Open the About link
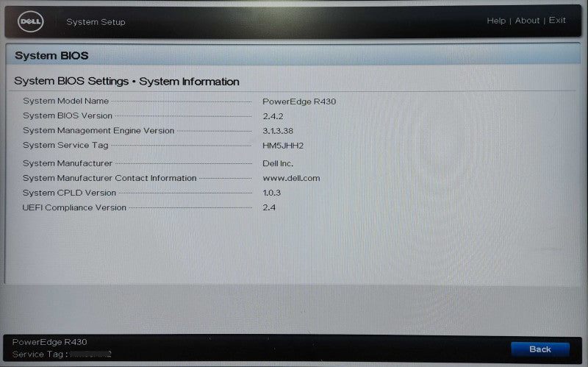 point(527,21)
